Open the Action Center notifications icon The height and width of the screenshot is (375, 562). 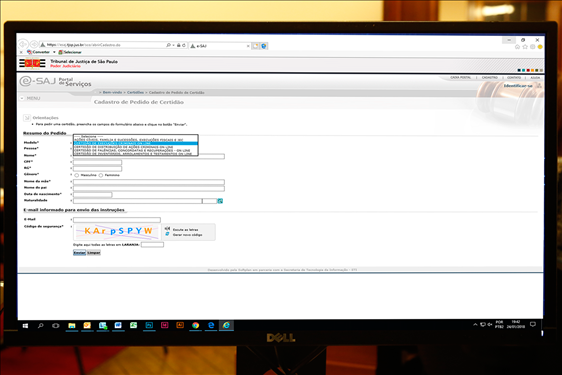(533, 324)
